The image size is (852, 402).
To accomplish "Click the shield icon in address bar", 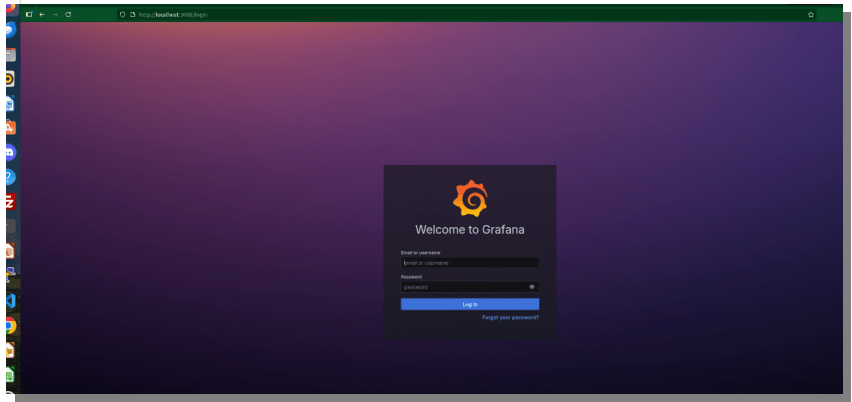I will (x=122, y=14).
